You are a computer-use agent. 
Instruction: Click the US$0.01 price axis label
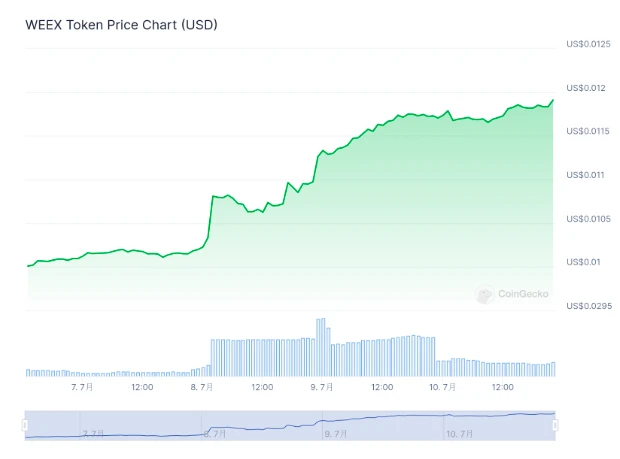(584, 262)
